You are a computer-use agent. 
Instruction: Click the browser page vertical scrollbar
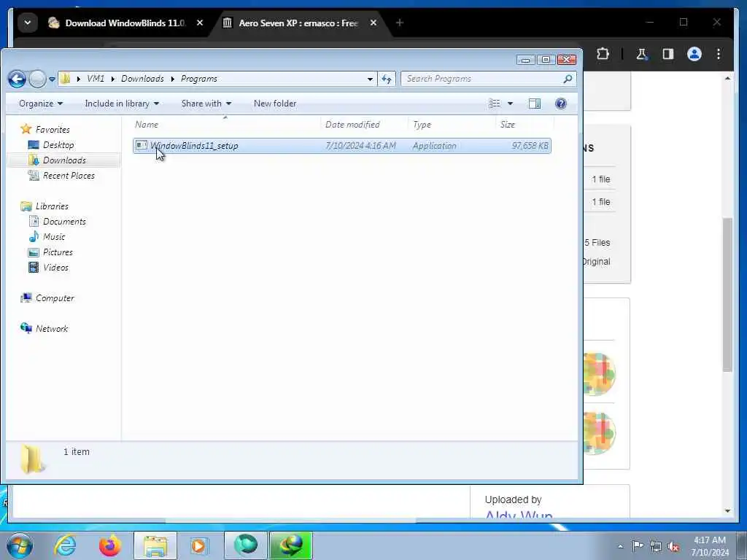(727, 294)
